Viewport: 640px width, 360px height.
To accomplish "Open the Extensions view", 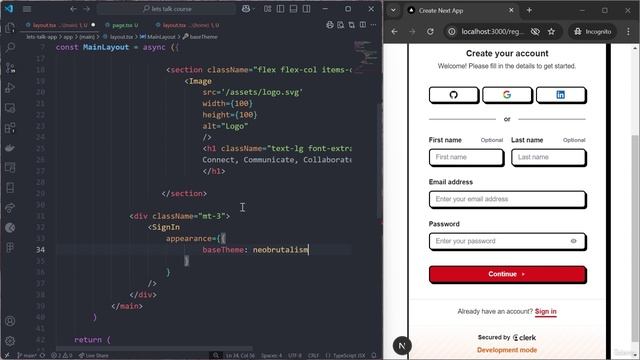I will point(10,128).
